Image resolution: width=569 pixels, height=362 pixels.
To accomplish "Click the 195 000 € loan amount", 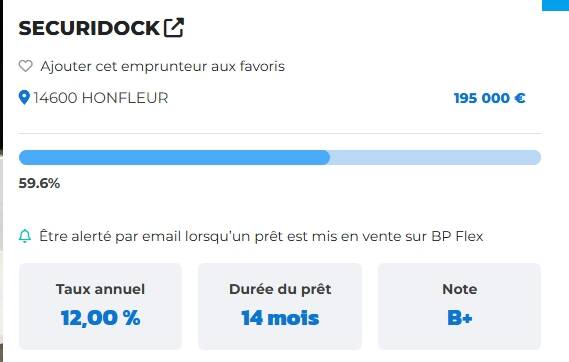I will click(489, 98).
